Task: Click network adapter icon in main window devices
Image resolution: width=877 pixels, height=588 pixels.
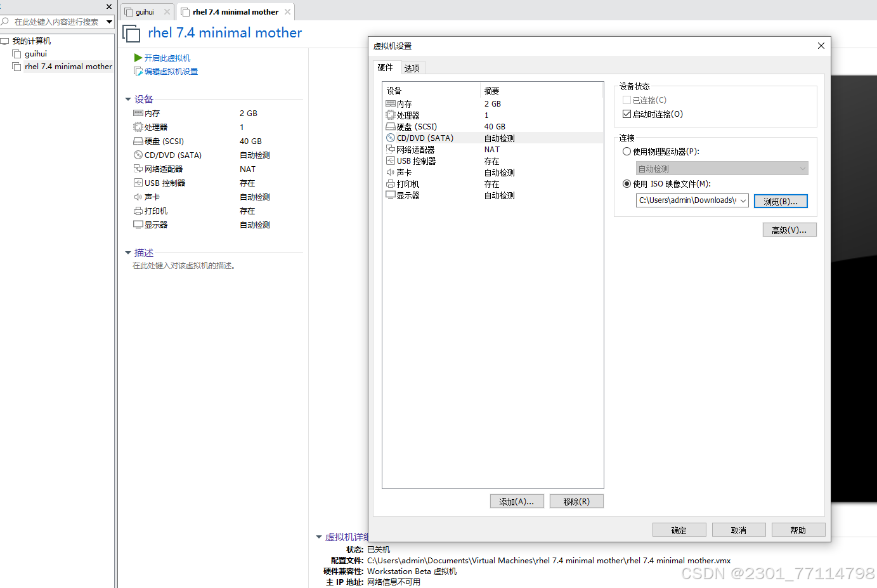Action: click(138, 169)
